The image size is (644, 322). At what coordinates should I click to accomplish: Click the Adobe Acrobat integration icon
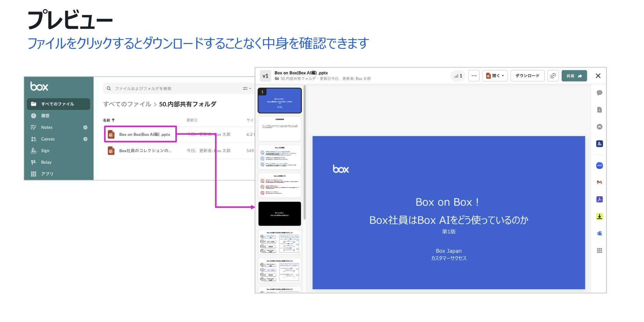pos(599,200)
